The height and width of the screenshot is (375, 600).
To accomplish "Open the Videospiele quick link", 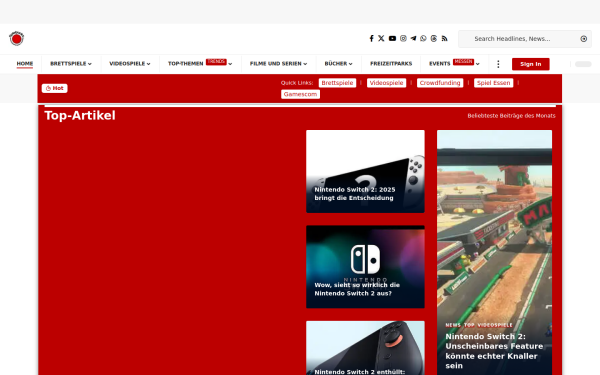I will (386, 83).
